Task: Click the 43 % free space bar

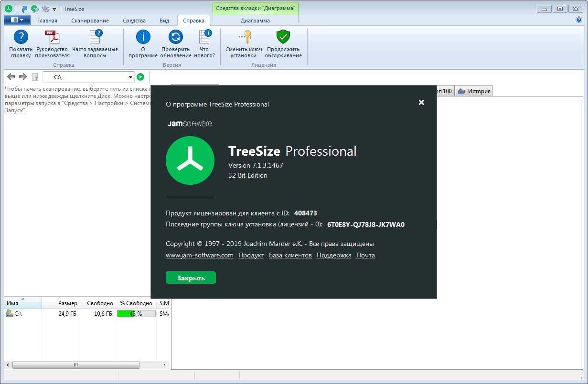Action: pos(136,314)
